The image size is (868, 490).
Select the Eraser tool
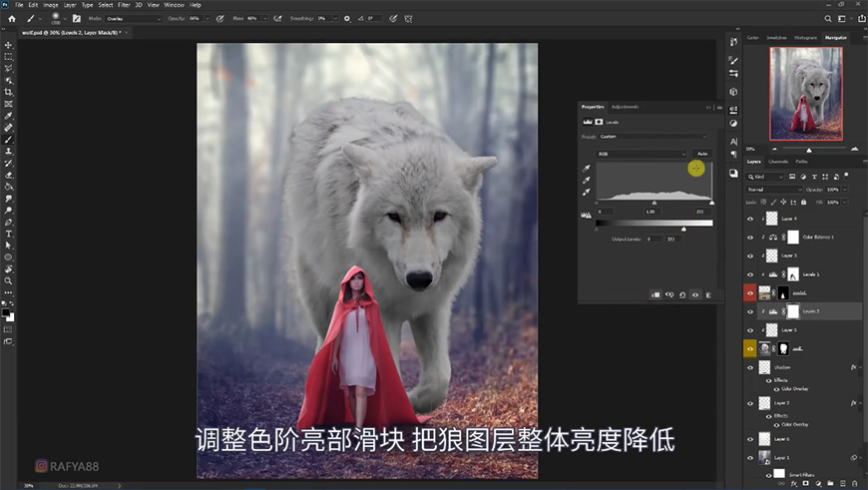[x=8, y=175]
